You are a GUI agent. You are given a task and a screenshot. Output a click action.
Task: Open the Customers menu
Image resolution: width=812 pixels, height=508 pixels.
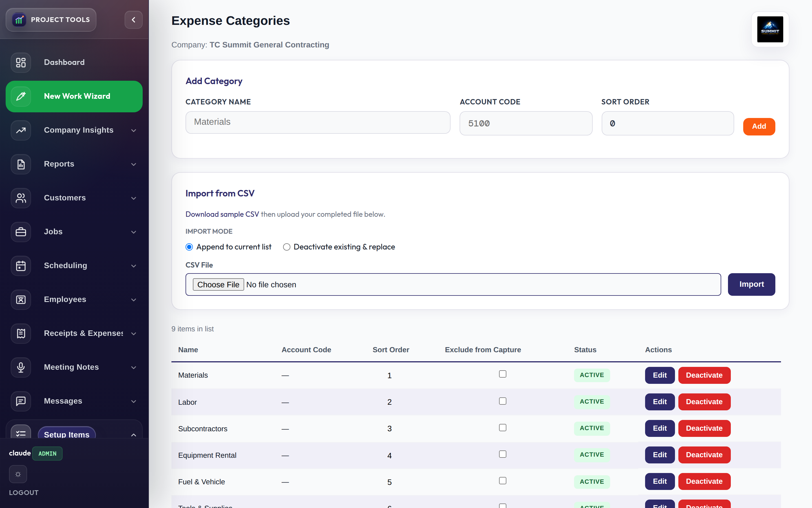(x=74, y=198)
